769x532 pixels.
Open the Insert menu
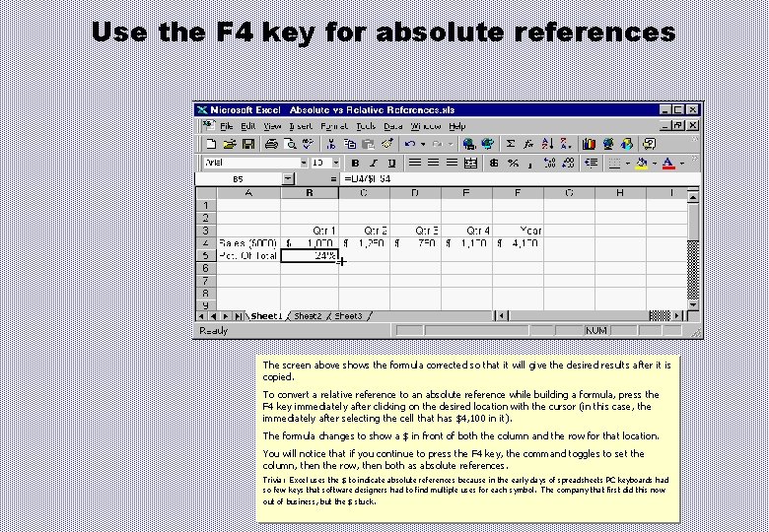pos(301,126)
